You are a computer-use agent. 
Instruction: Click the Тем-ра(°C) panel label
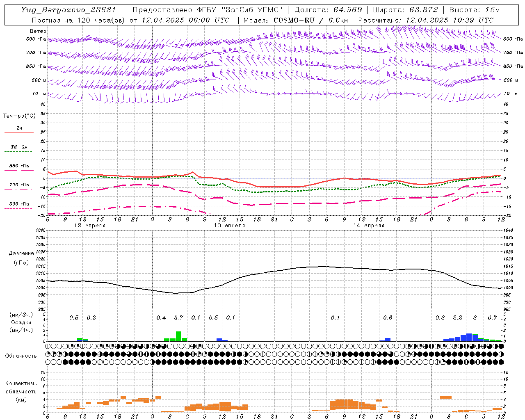[x=19, y=116]
